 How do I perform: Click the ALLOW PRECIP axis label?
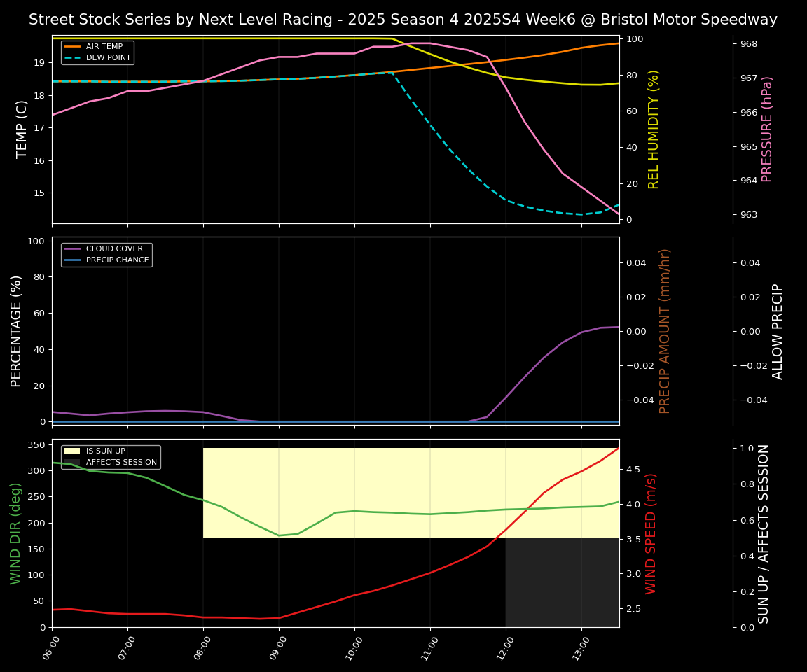[778, 330]
